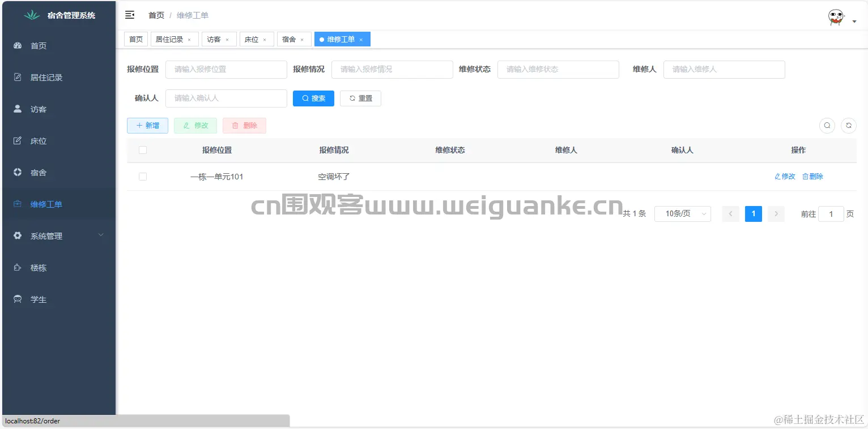Toggle the select-all checkbox in the table header
868x429 pixels.
pyautogui.click(x=143, y=150)
